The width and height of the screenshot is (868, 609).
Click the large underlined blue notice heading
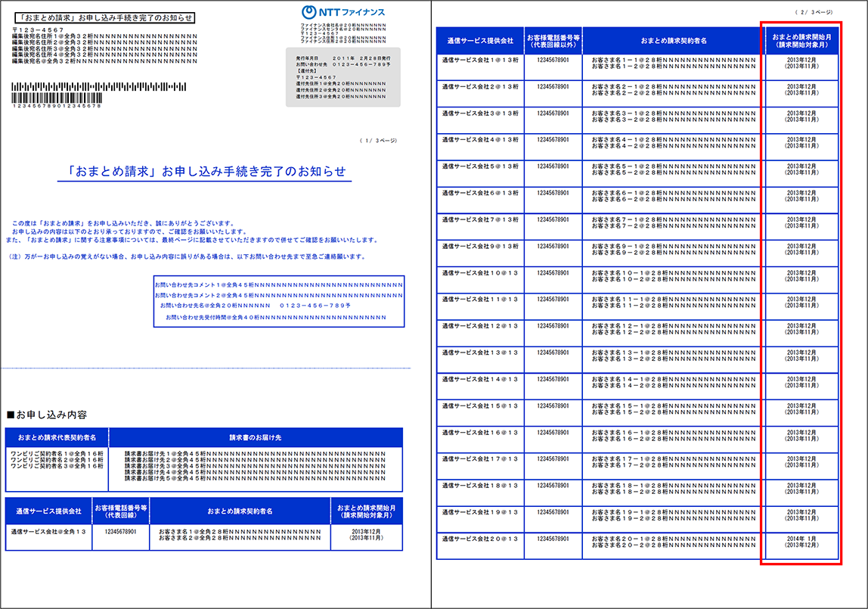click(205, 171)
